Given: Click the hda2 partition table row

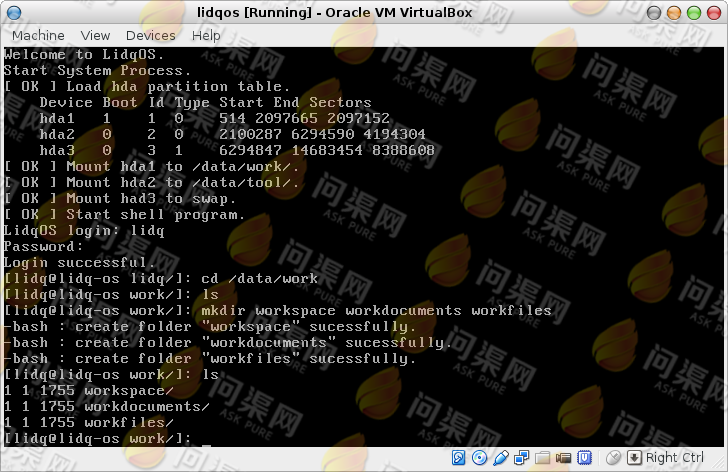Looking at the screenshot, I should [232, 135].
